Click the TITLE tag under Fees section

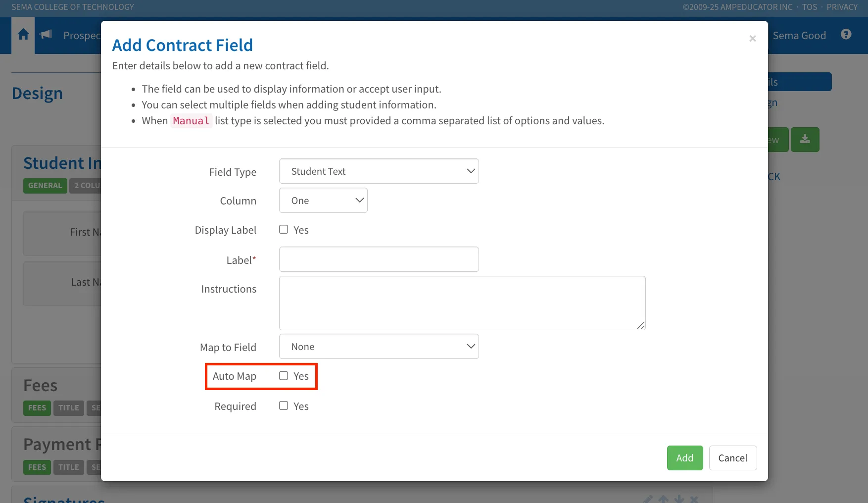coord(69,408)
